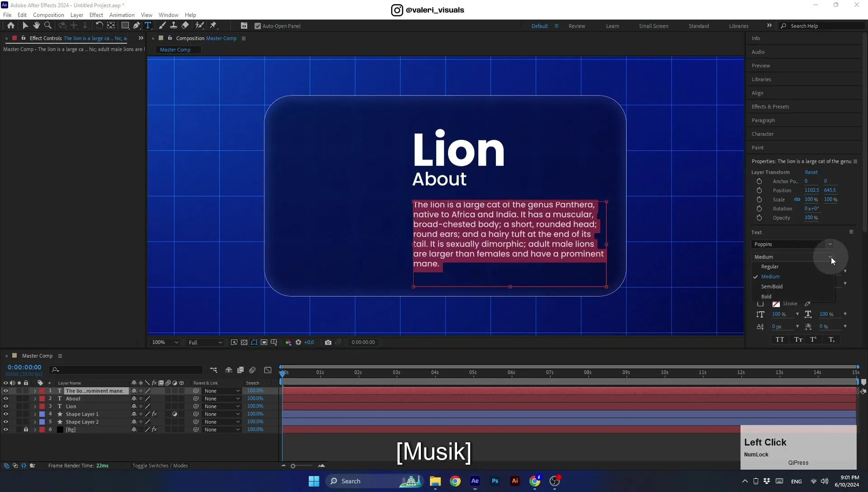Click the Stroke color swatch
The image size is (868, 492).
point(776,304)
